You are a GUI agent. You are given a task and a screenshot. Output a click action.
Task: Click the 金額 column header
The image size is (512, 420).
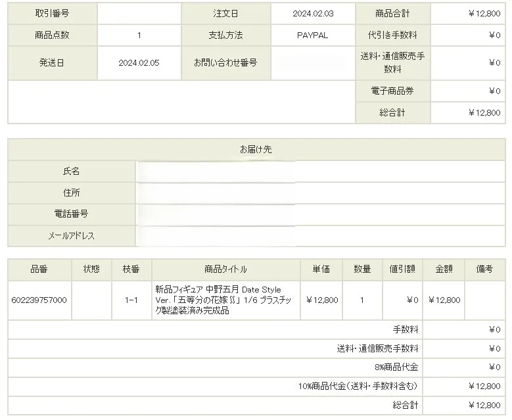coord(444,269)
